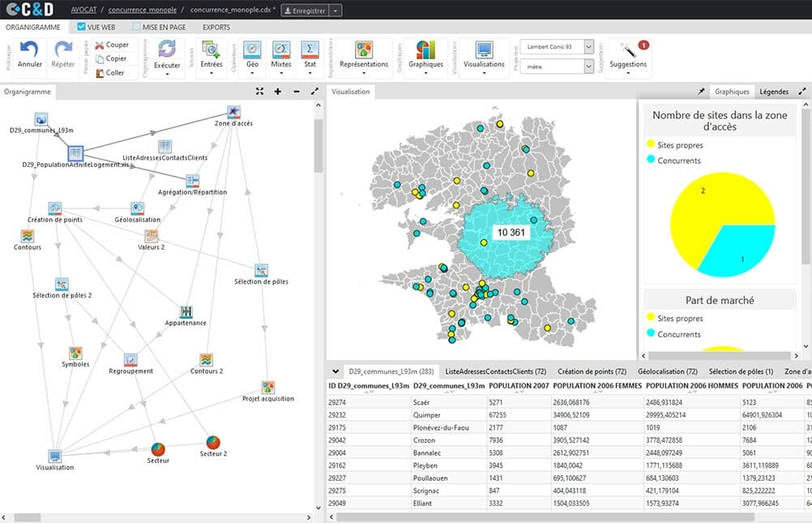Expand the Enregistrer dropdown arrow
The height and width of the screenshot is (523, 812).
pyautogui.click(x=335, y=10)
